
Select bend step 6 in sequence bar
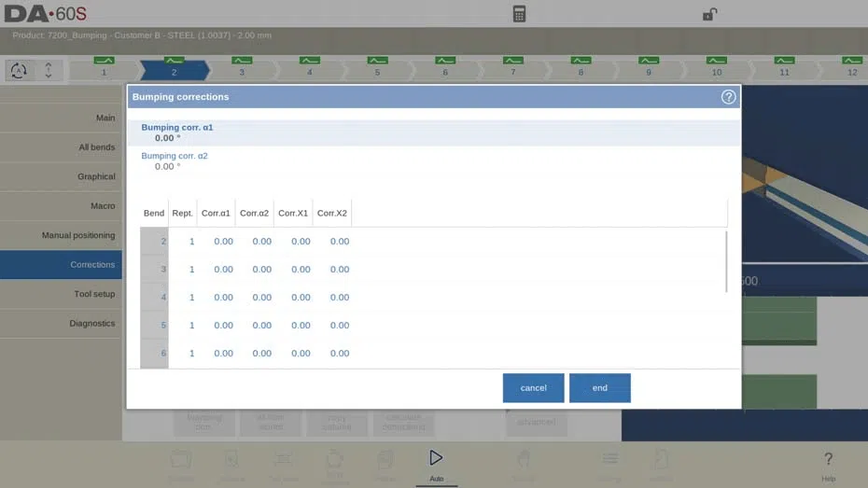pyautogui.click(x=445, y=69)
